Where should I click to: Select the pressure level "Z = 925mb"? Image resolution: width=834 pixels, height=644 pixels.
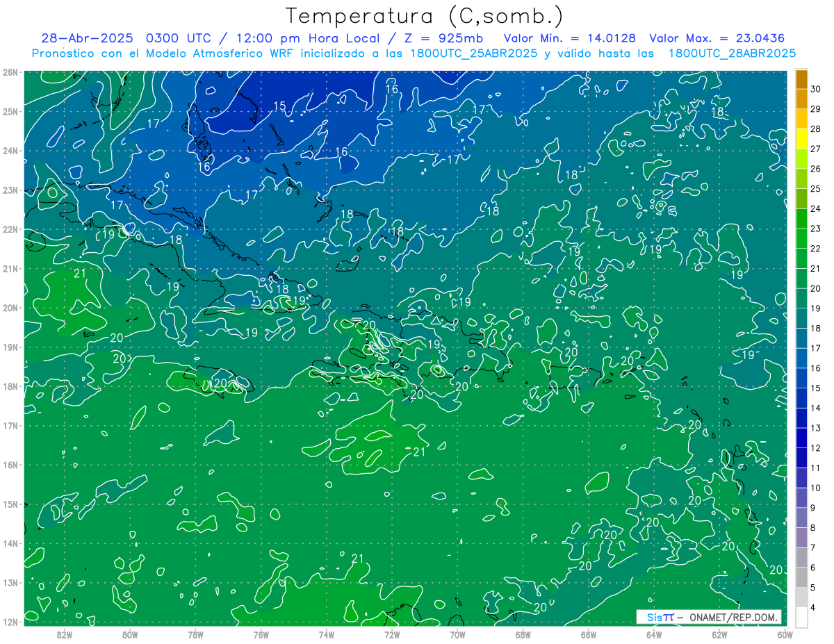pos(441,38)
